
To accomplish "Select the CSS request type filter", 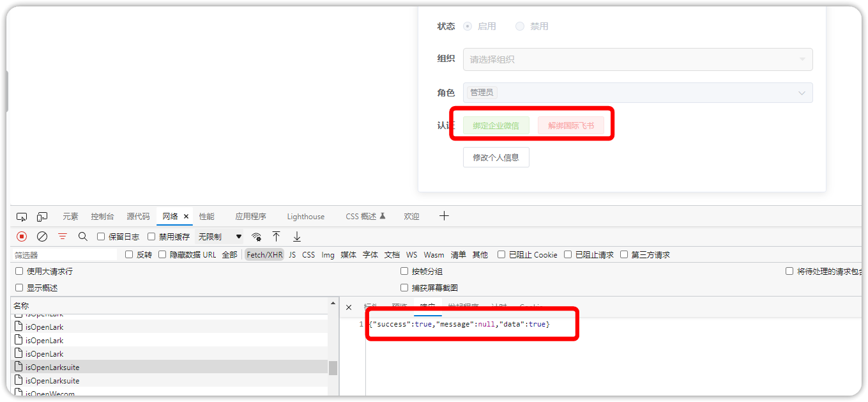I will pyautogui.click(x=308, y=254).
